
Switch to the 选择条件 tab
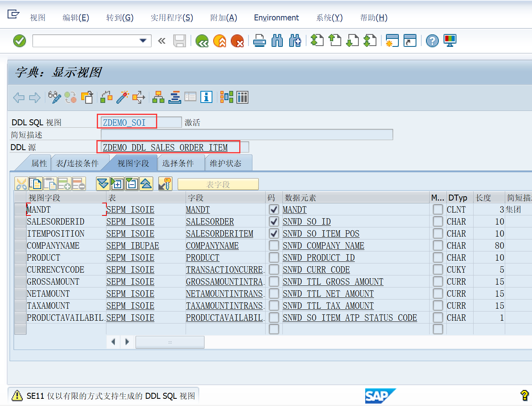178,163
